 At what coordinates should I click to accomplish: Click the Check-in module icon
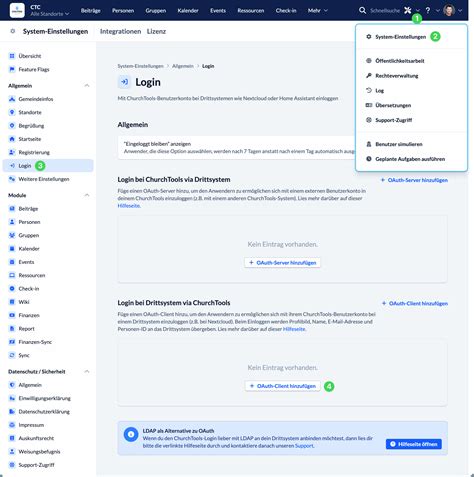click(x=12, y=289)
